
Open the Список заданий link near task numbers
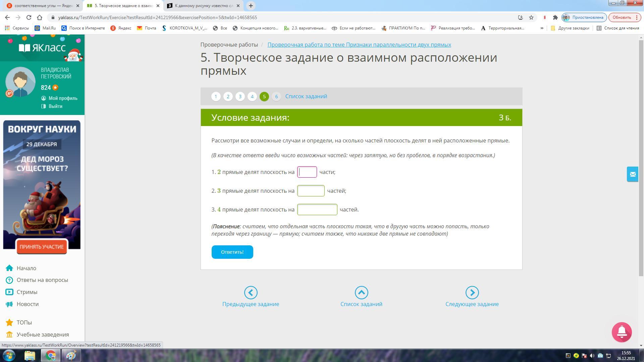(x=306, y=96)
